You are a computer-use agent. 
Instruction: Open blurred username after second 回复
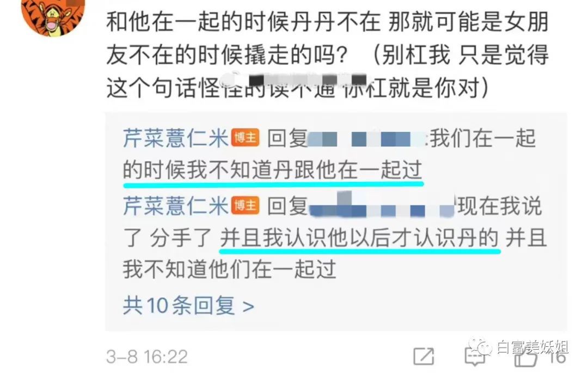(x=381, y=206)
